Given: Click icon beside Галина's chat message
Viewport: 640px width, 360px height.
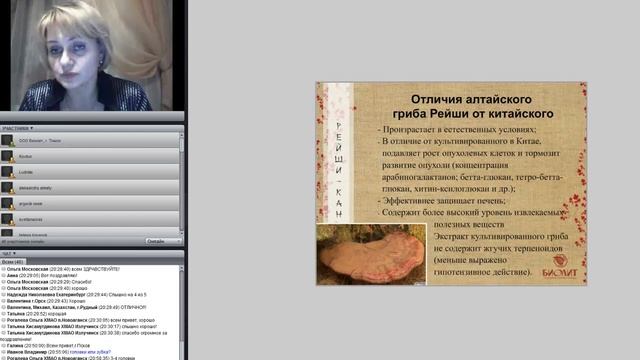Looking at the screenshot, I should click(x=3, y=345).
